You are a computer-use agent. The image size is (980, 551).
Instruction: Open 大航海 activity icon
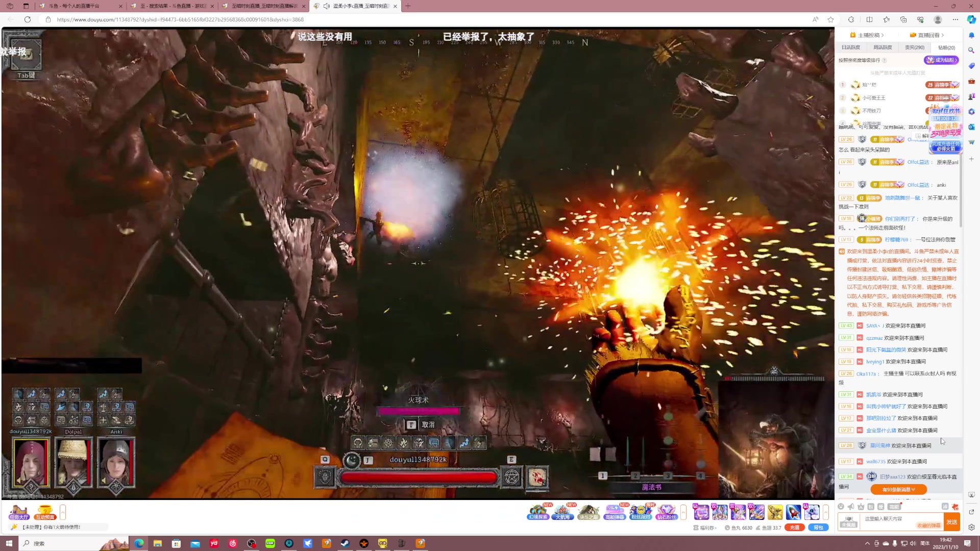click(562, 512)
